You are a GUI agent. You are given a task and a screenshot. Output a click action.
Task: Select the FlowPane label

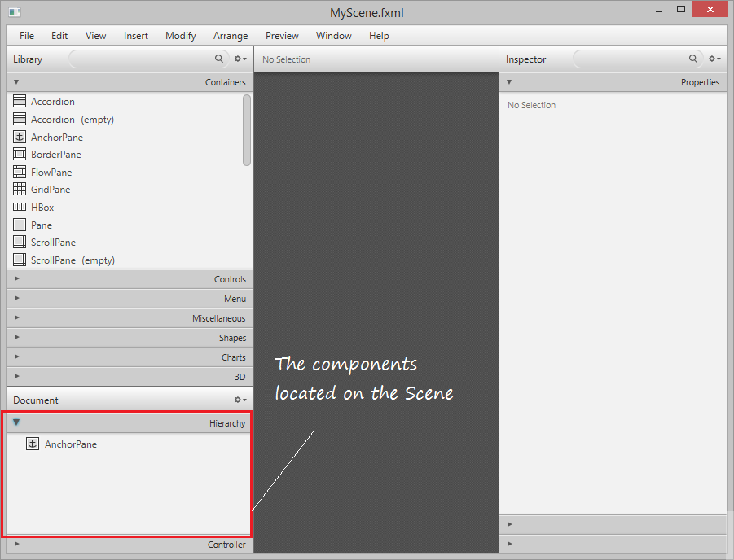[x=51, y=173]
